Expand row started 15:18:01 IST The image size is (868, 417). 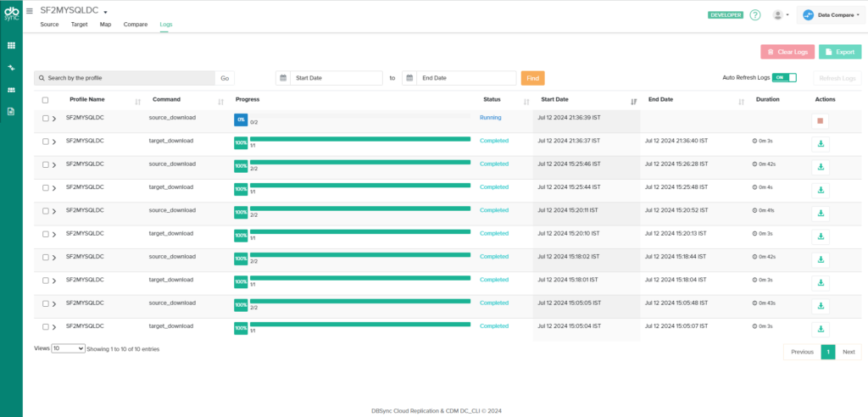click(54, 281)
